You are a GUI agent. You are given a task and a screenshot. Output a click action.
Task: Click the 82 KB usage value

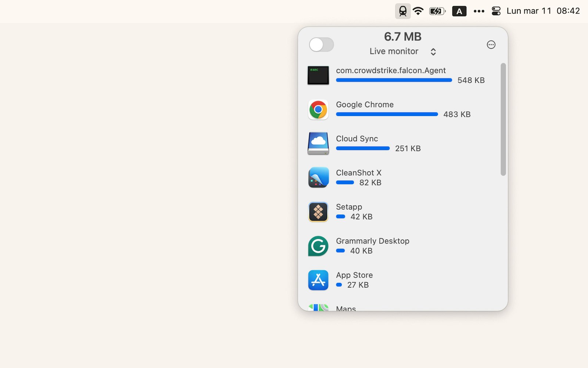pyautogui.click(x=370, y=183)
